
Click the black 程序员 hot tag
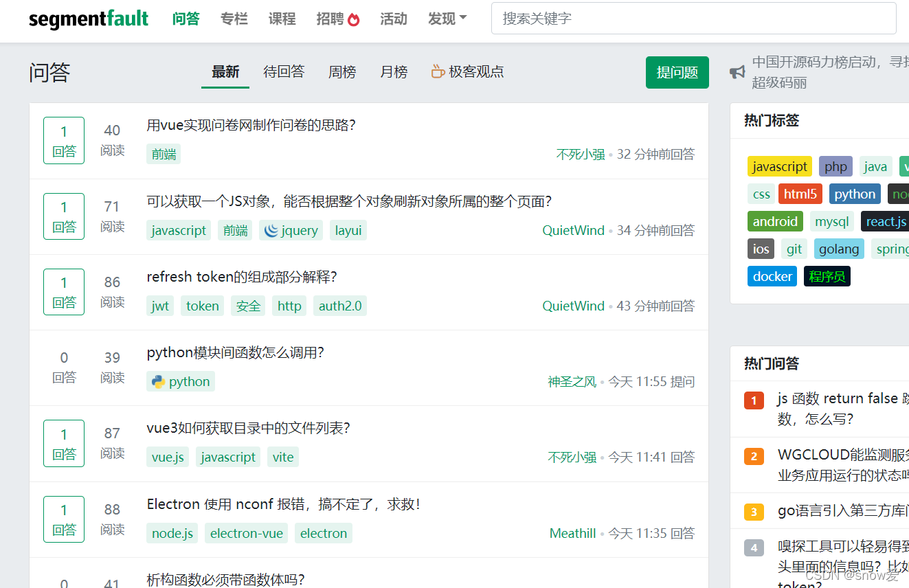tap(827, 276)
